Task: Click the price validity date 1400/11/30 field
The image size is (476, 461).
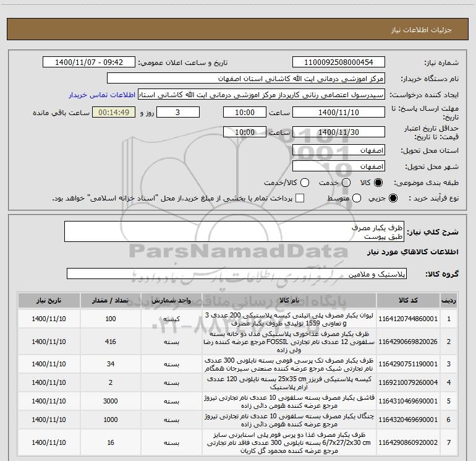Action: coord(339,132)
